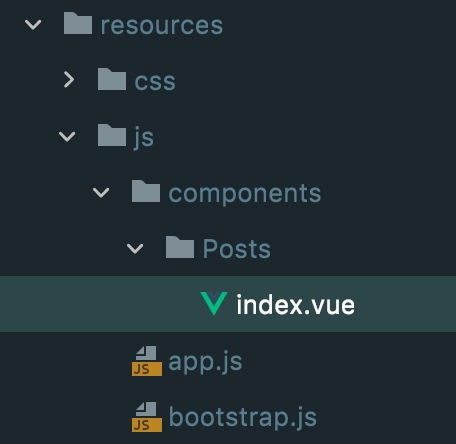Select the Posts folder label
The image size is (456, 444).
tap(237, 249)
